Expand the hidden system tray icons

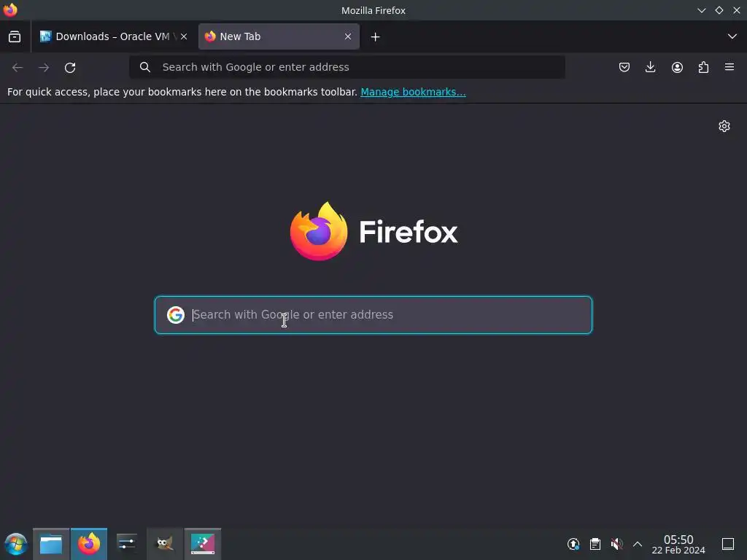[638, 544]
